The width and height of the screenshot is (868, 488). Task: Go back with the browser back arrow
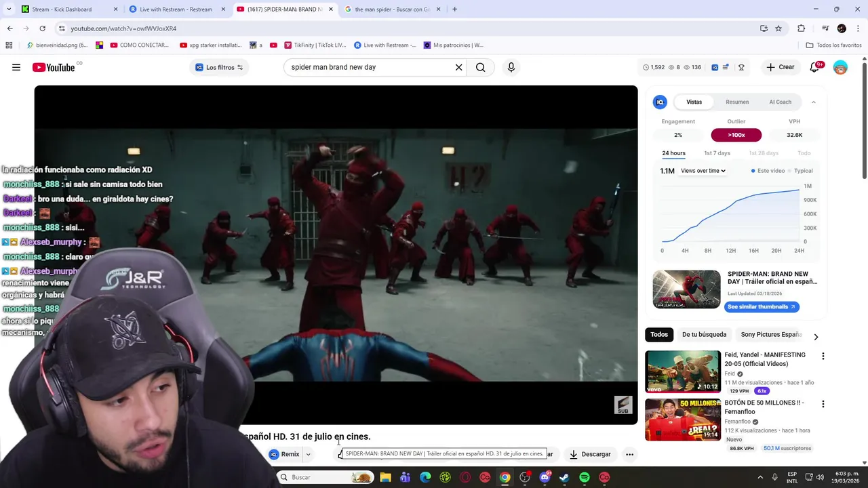tap(9, 28)
